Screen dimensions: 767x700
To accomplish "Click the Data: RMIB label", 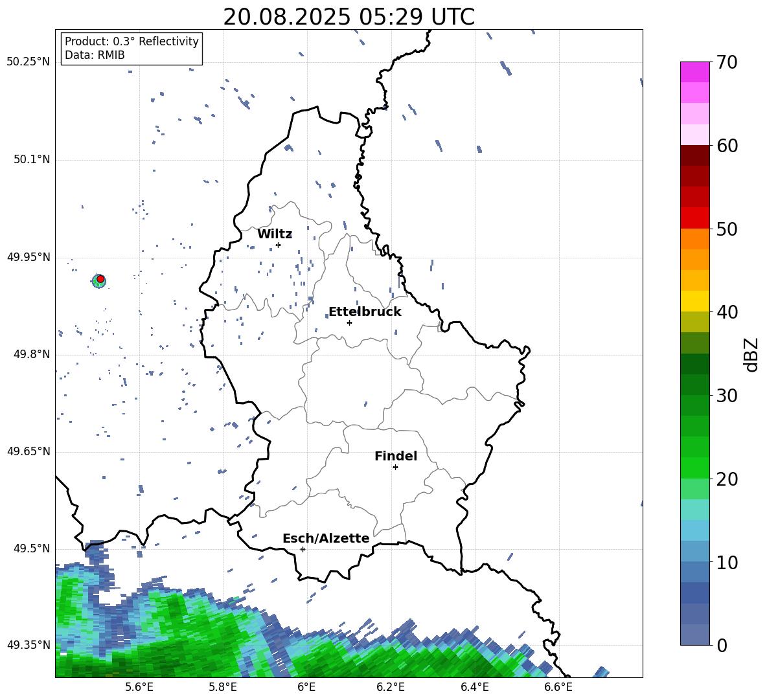I will [95, 55].
